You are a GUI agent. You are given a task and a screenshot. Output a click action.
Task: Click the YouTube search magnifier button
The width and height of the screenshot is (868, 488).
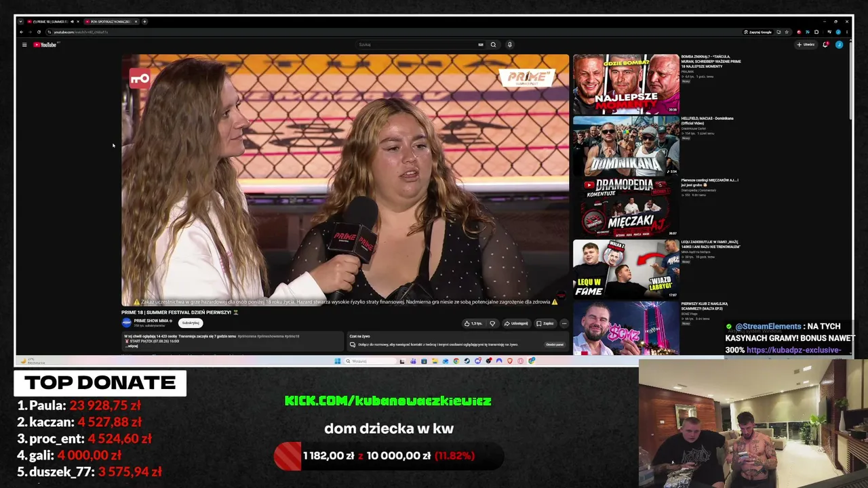(493, 45)
